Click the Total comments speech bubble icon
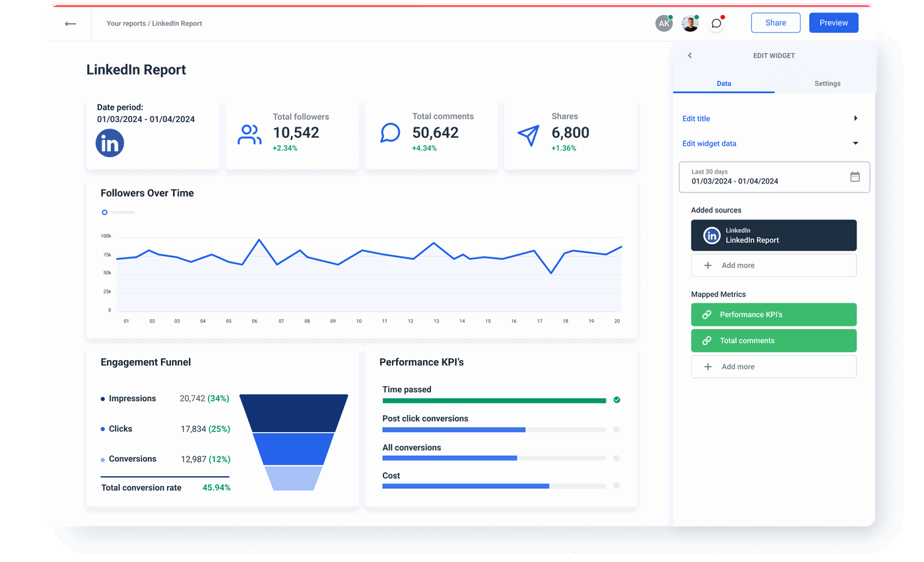This screenshot has height=562, width=924. pyautogui.click(x=390, y=133)
